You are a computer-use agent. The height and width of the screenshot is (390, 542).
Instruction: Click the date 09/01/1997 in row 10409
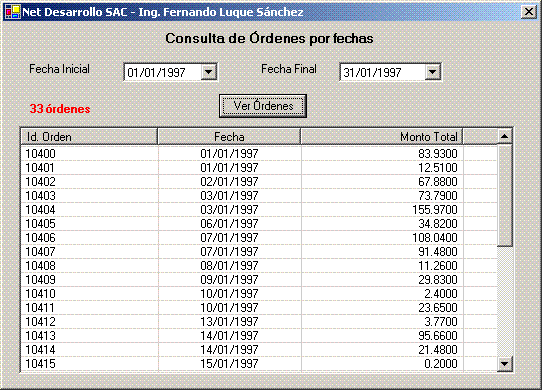click(x=230, y=280)
